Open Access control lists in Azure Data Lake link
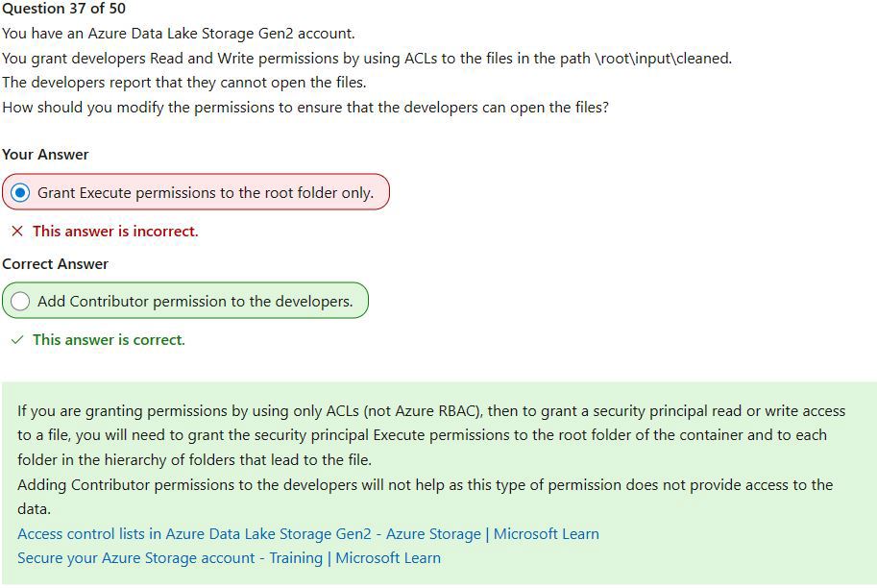Screen dimensions: 877x588 click(308, 534)
